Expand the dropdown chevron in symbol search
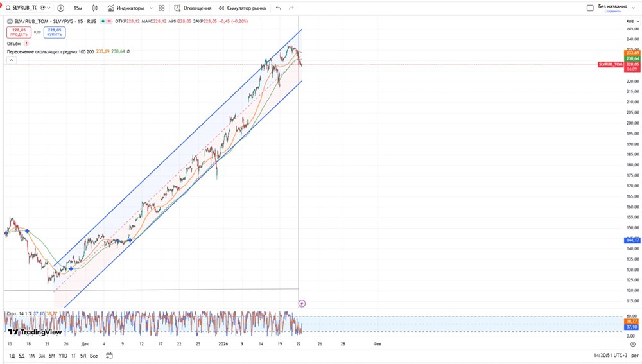 49,8
